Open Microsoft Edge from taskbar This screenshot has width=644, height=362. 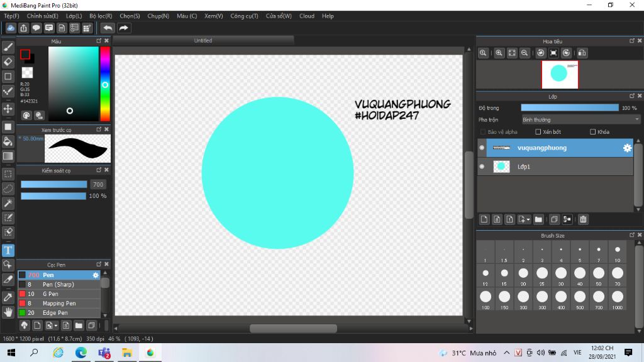tap(81, 353)
